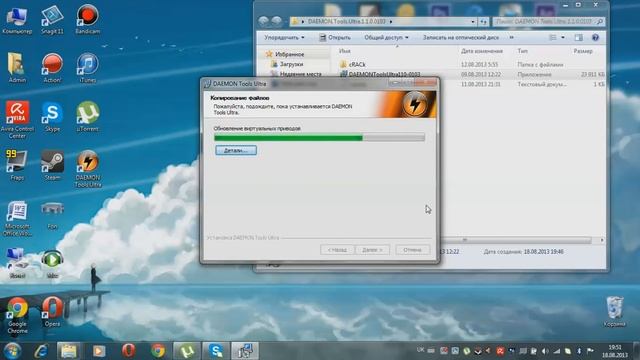Screen dimensions: 640x360
Task: Open Avira Control Center desktop icon
Action: [x=17, y=120]
